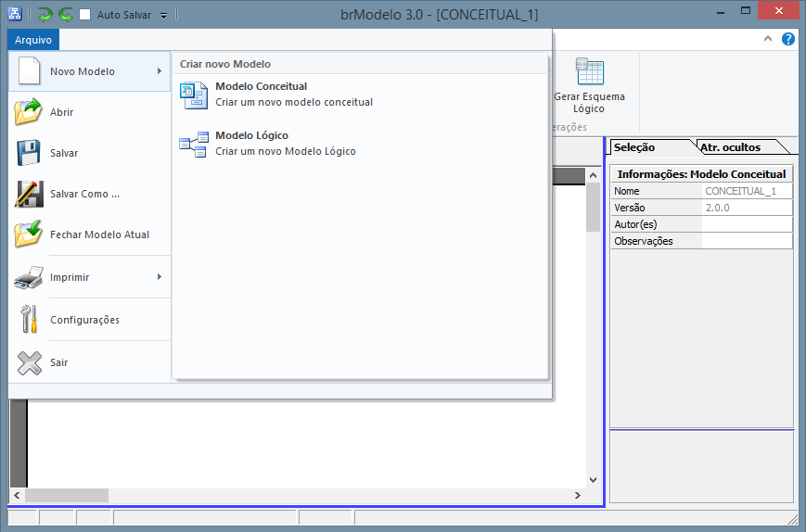Click the printer Imprimir icon
The width and height of the screenshot is (806, 532).
tap(29, 277)
